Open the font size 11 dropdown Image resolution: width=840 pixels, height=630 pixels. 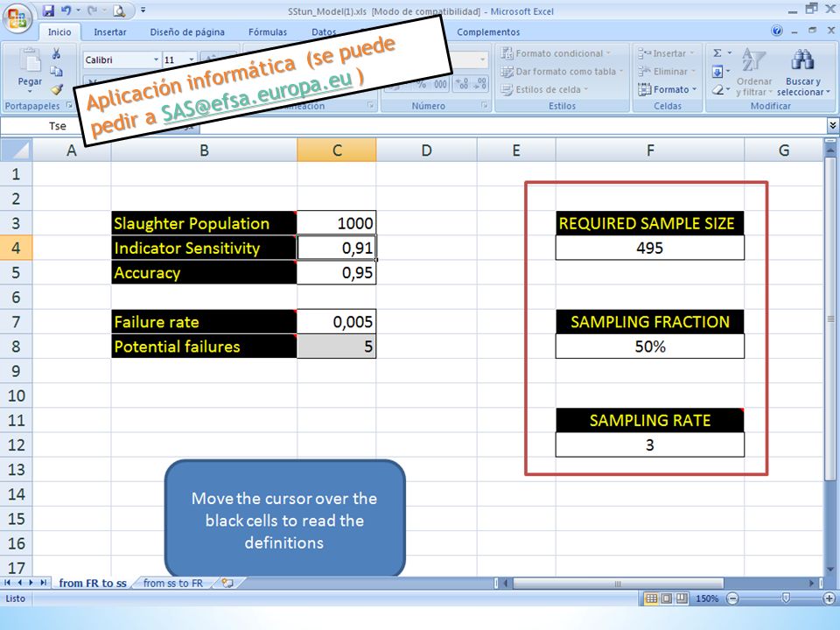click(192, 59)
